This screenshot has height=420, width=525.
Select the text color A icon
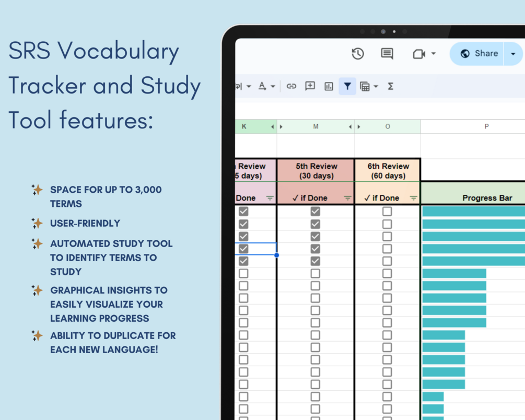tap(262, 86)
